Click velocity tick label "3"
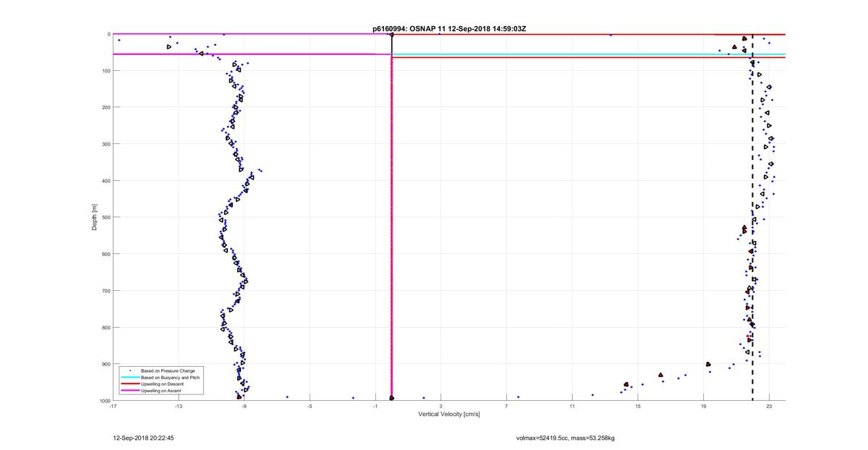Screen dimensions: 868x450 tap(441, 407)
